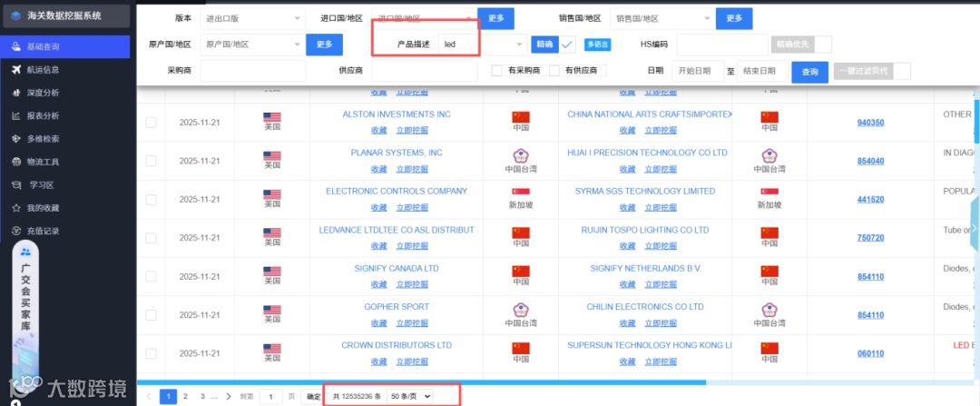Viewport: 980px width, 406px height.
Task: Select the ALSTON INVESTMENTS INC row checkbox
Action: coord(151,123)
